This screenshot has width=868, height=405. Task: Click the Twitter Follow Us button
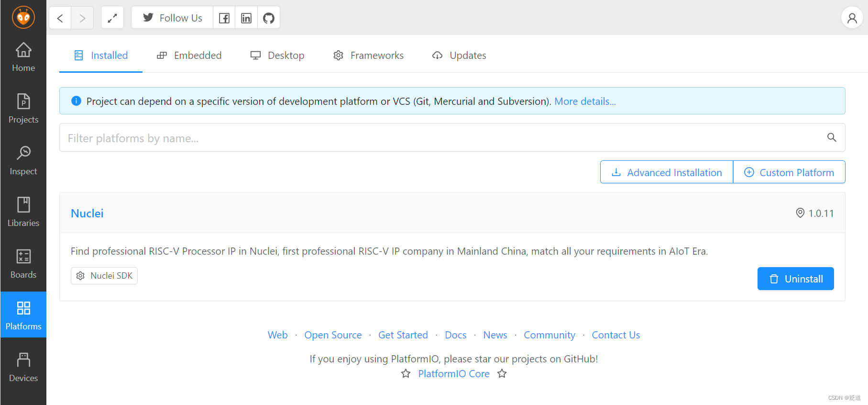[x=172, y=18]
